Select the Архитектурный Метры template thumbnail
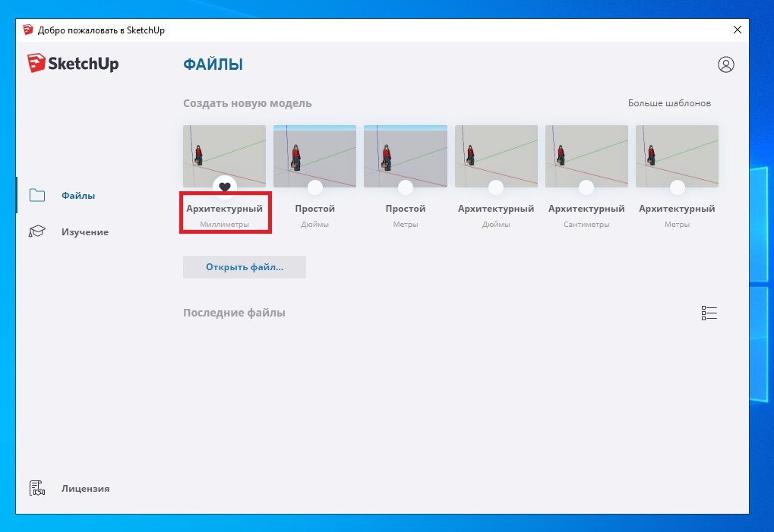 pyautogui.click(x=677, y=156)
